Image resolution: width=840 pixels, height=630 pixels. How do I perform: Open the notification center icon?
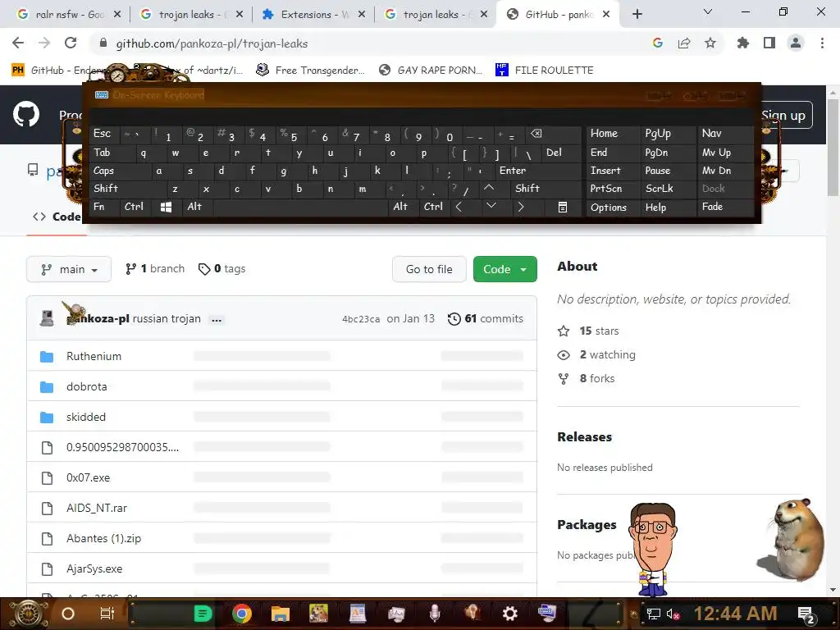point(806,614)
